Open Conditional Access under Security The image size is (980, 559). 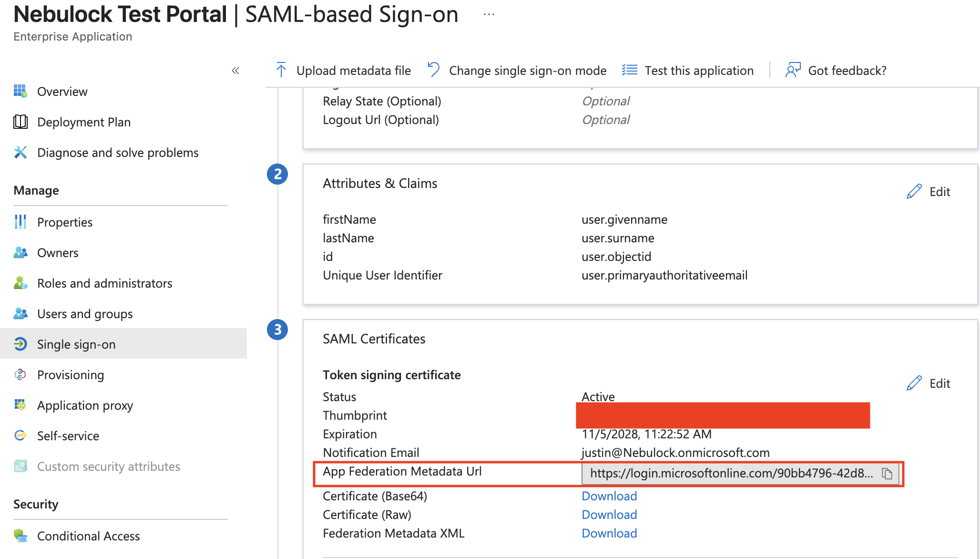click(88, 536)
